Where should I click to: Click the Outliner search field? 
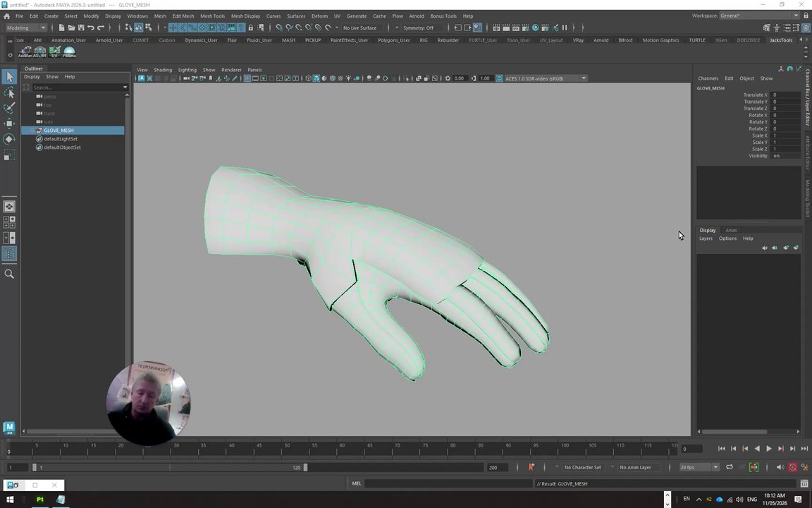pos(77,87)
